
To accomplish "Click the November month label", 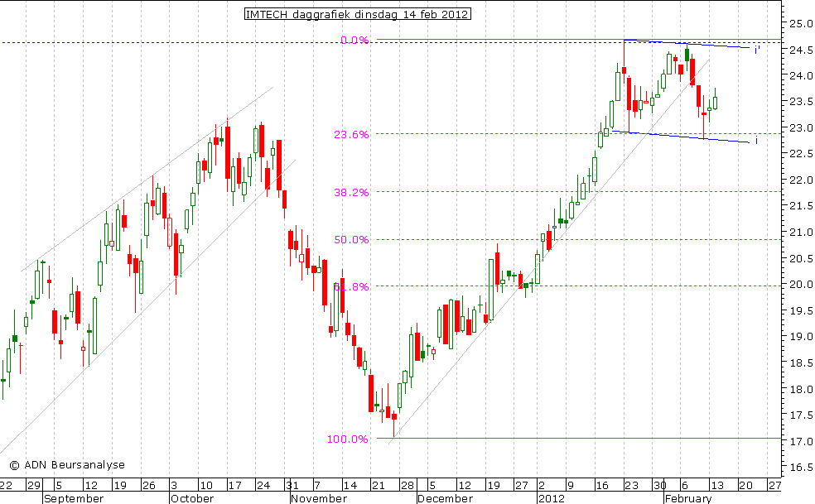I will point(319,499).
